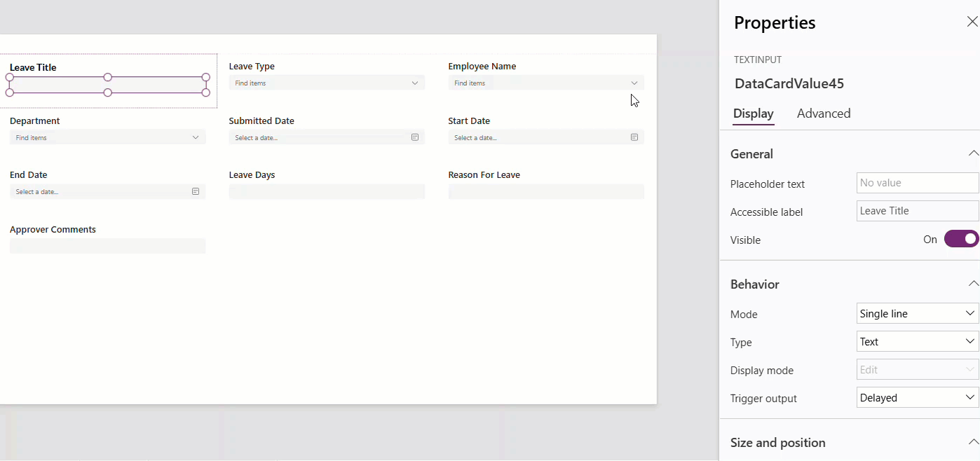Select the Display tab
This screenshot has width=980, height=461.
tap(754, 113)
